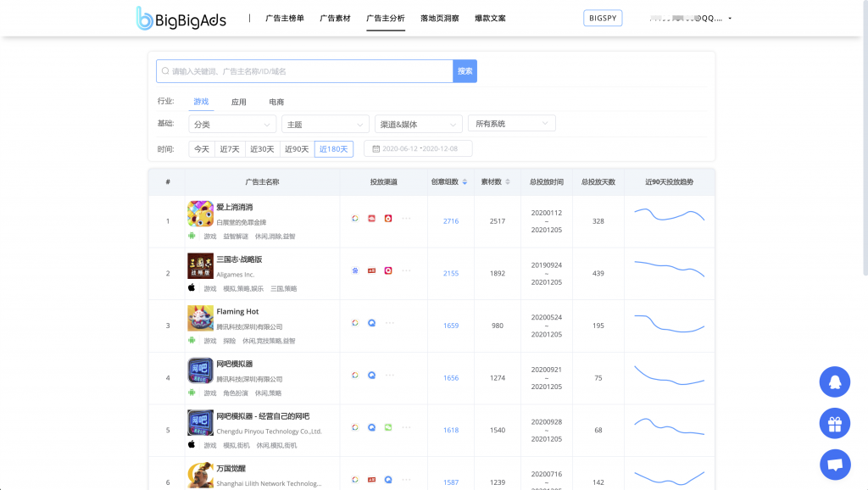Select the 近7天 time range
This screenshot has width=868, height=490.
[230, 149]
